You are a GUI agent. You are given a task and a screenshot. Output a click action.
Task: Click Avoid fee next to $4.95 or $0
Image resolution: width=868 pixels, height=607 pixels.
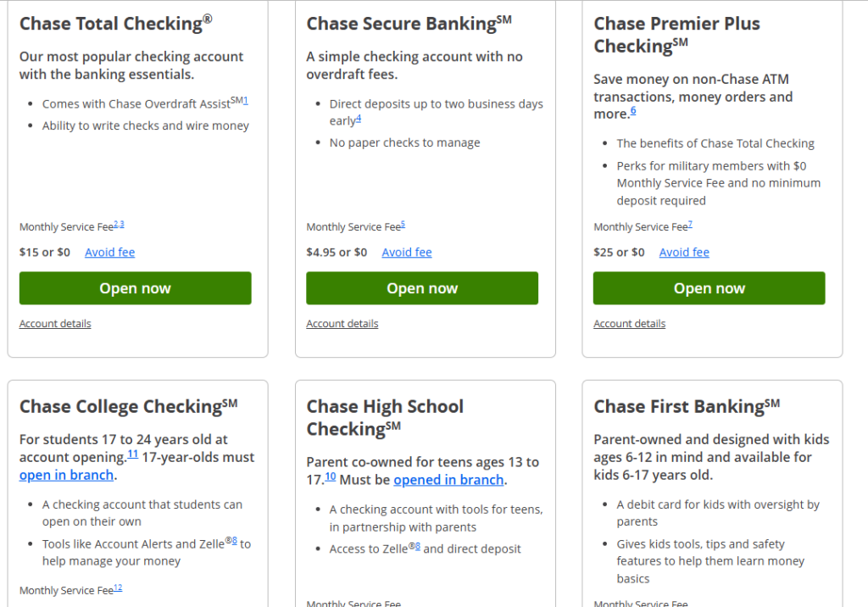click(x=407, y=253)
